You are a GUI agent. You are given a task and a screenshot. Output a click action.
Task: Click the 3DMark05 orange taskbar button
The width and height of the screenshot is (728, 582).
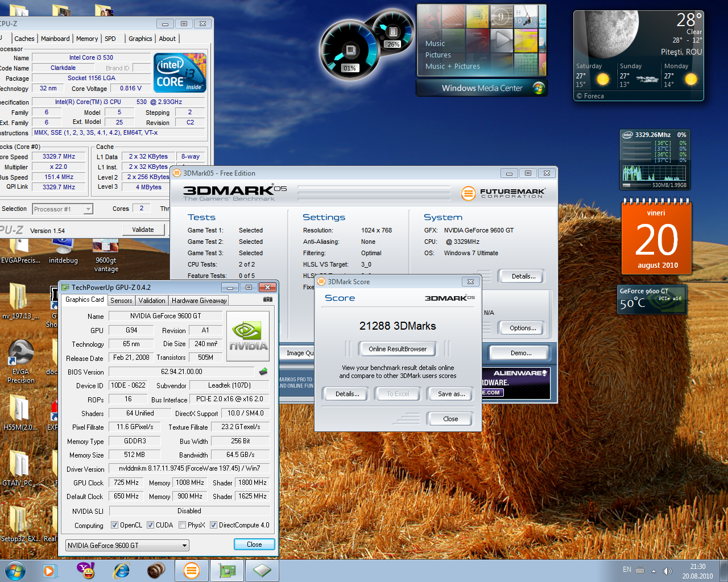(192, 571)
